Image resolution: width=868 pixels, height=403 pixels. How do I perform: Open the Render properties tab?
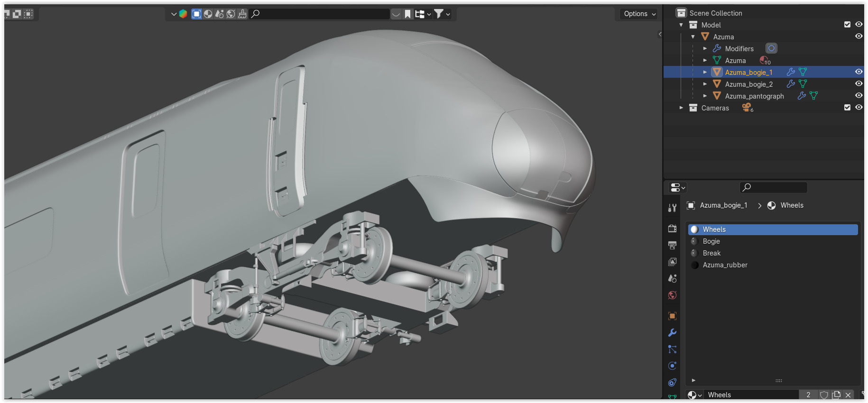672,228
